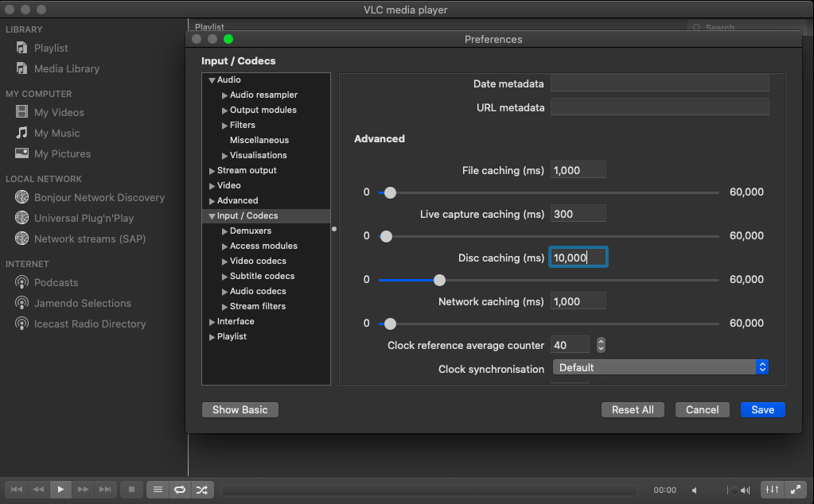Open Network streams (SAP) globe icon

click(x=21, y=238)
